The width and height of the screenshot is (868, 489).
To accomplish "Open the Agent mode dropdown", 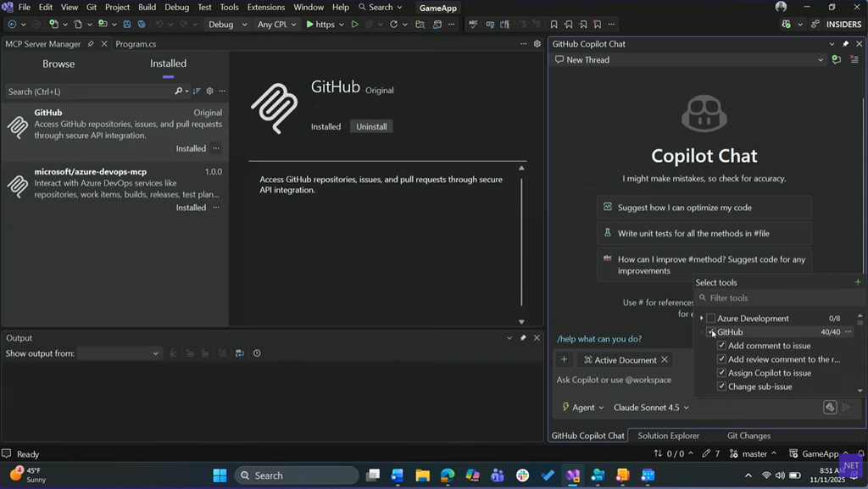I will (583, 408).
